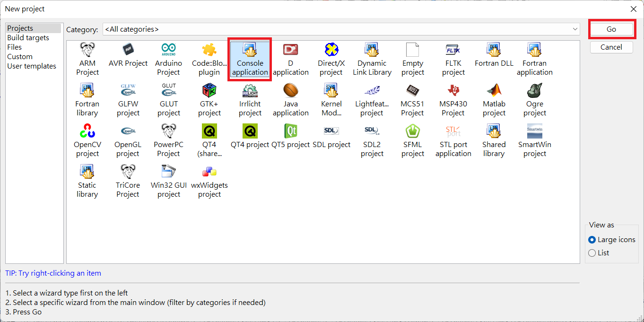Select the Direct/X project icon

coord(331,50)
